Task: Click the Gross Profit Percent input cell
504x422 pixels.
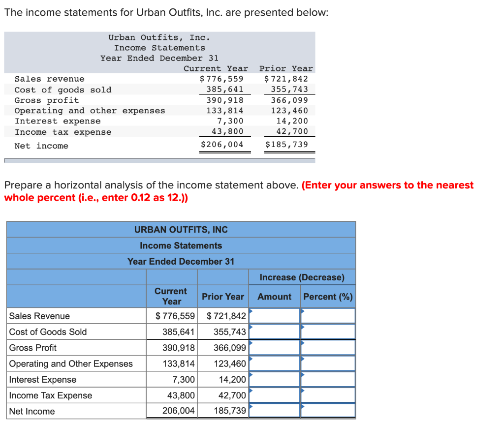Action: pos(328,348)
